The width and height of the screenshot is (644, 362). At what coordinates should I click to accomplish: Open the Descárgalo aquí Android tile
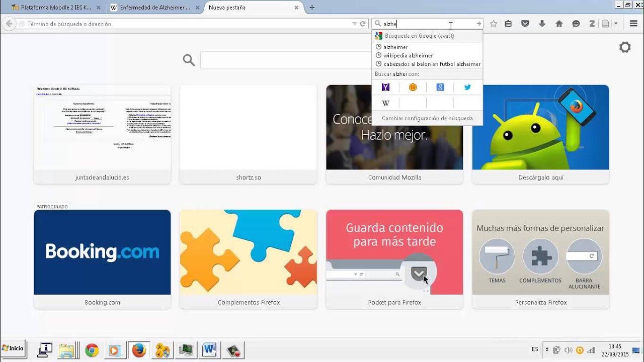coord(541,134)
